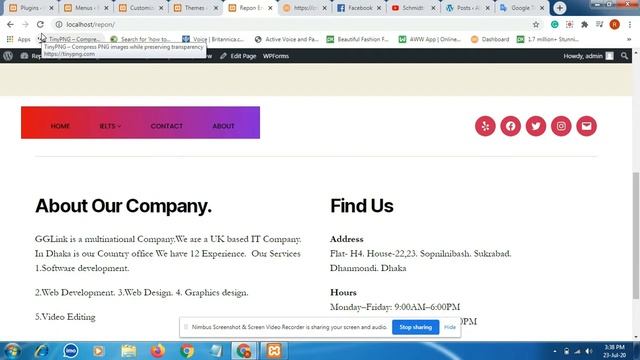
Task: Open Chrome profile avatar
Action: click(x=614, y=24)
